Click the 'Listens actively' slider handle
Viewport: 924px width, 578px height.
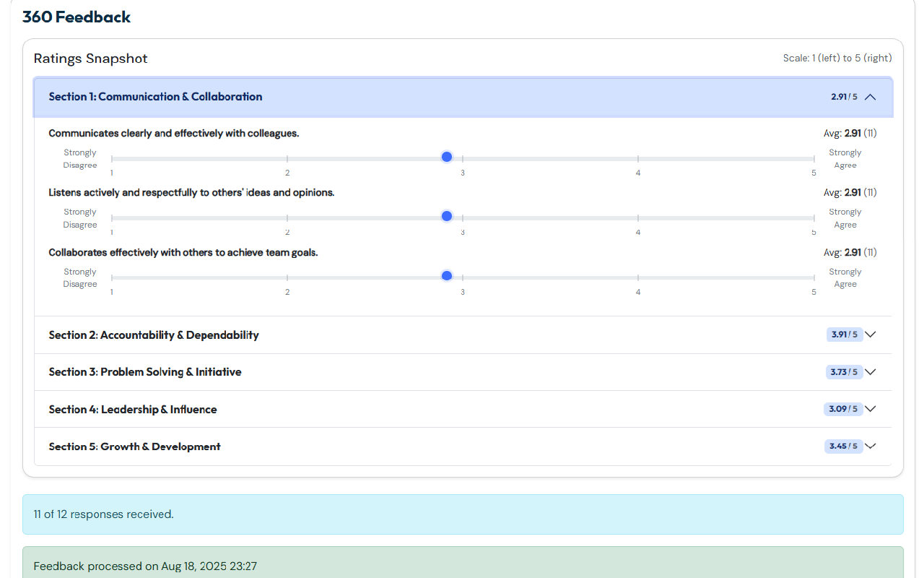(x=447, y=216)
